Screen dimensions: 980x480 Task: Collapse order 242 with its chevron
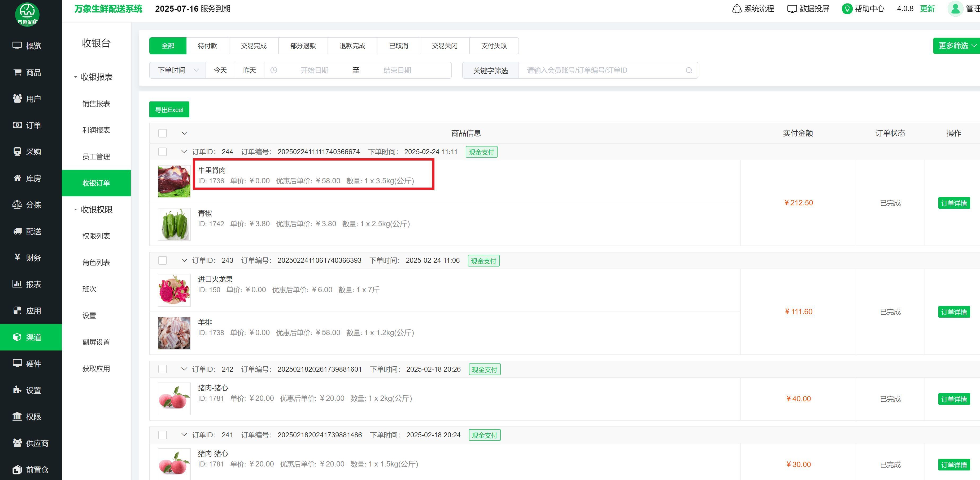point(184,369)
